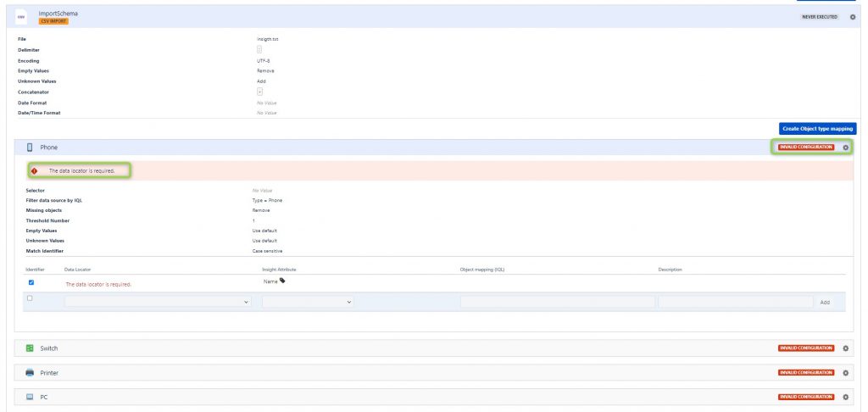Click the Printer object type icon
This screenshot has width=868, height=412.
click(x=30, y=373)
